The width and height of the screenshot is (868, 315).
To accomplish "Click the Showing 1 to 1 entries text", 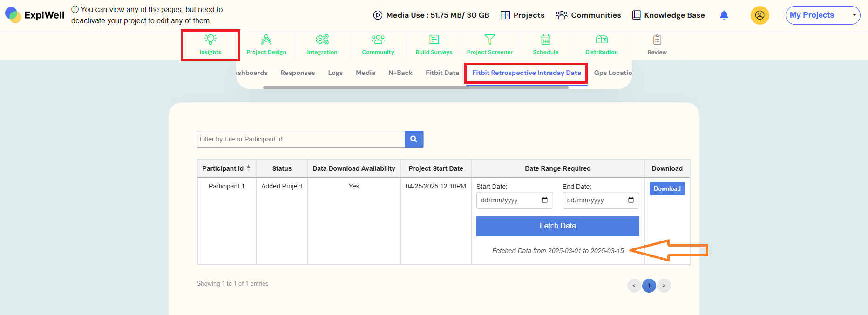I will [232, 283].
